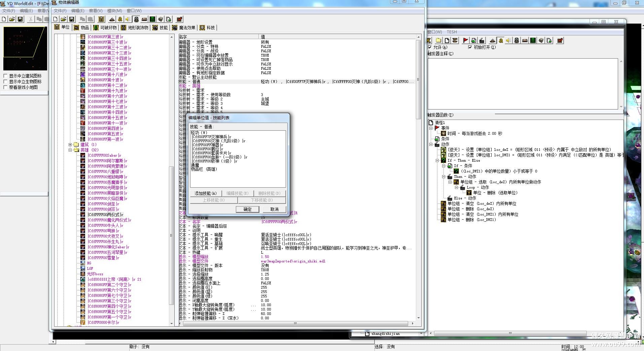
Task: Select 光环boss in unit tree
Action: [x=95, y=274]
